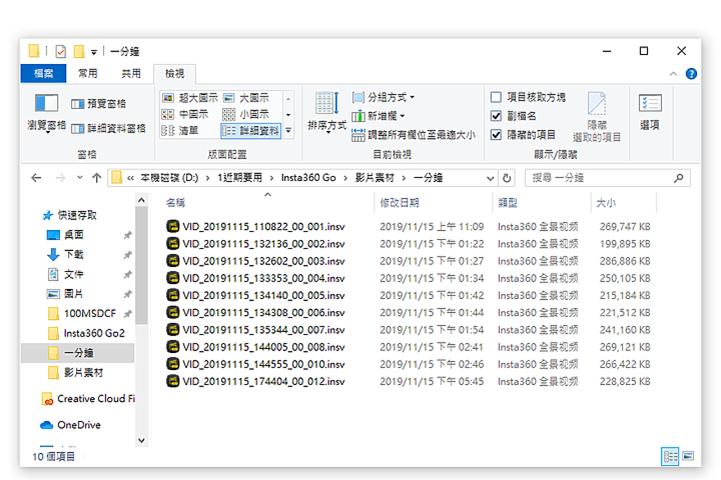Click the refresh icon beside address bar
This screenshot has height=480, width=721.
508,178
